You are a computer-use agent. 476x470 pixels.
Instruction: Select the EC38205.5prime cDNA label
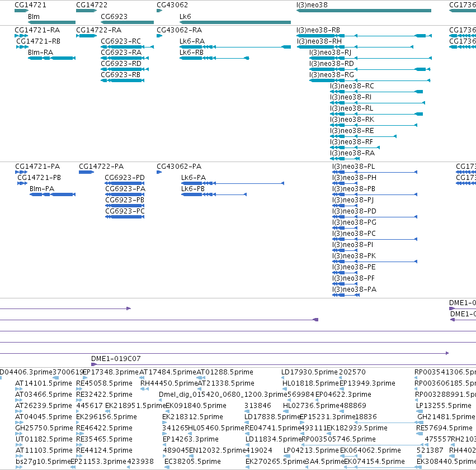tap(193, 462)
